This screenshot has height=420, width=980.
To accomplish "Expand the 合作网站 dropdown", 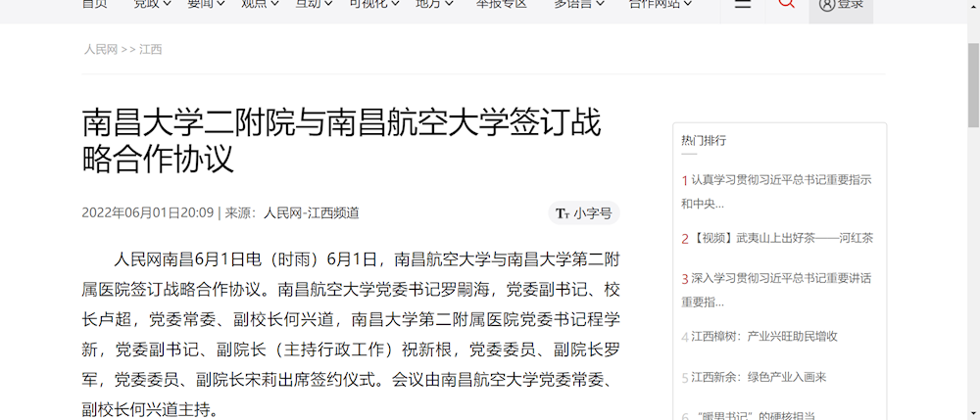I will click(x=661, y=3).
